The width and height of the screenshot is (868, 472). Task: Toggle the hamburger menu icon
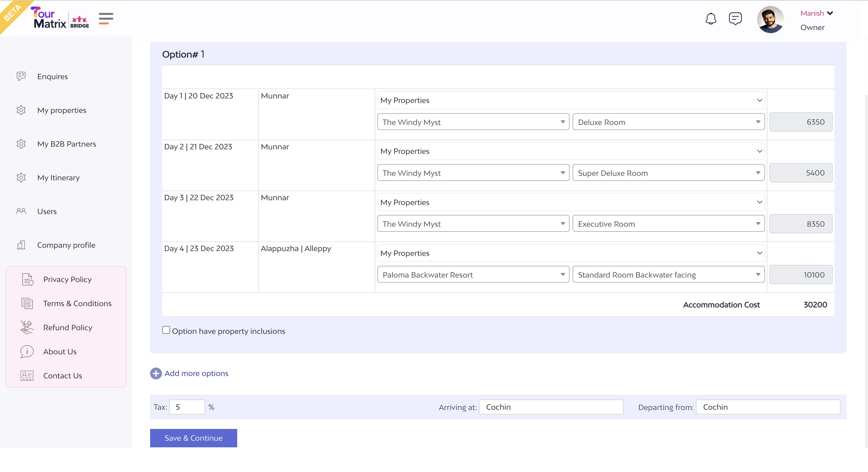pos(106,19)
